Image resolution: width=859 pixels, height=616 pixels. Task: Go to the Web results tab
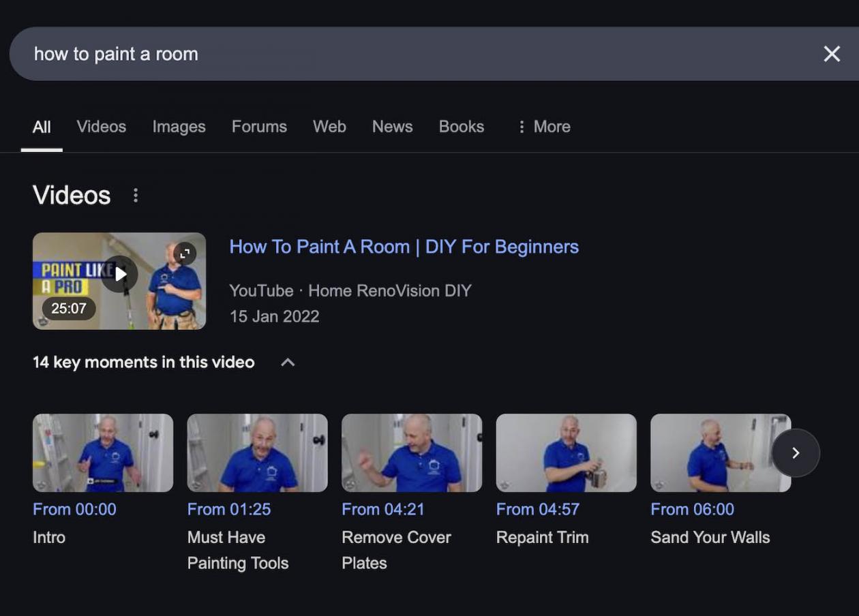tap(329, 127)
